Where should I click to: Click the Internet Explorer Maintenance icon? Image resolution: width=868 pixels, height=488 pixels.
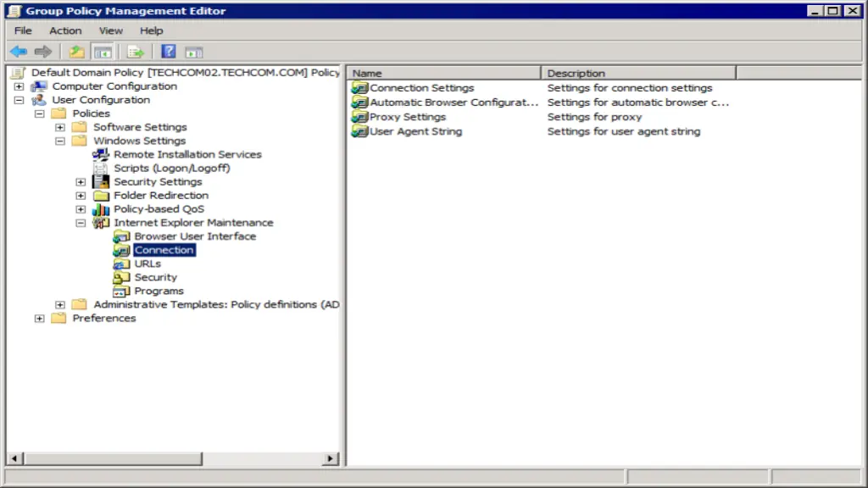point(101,223)
